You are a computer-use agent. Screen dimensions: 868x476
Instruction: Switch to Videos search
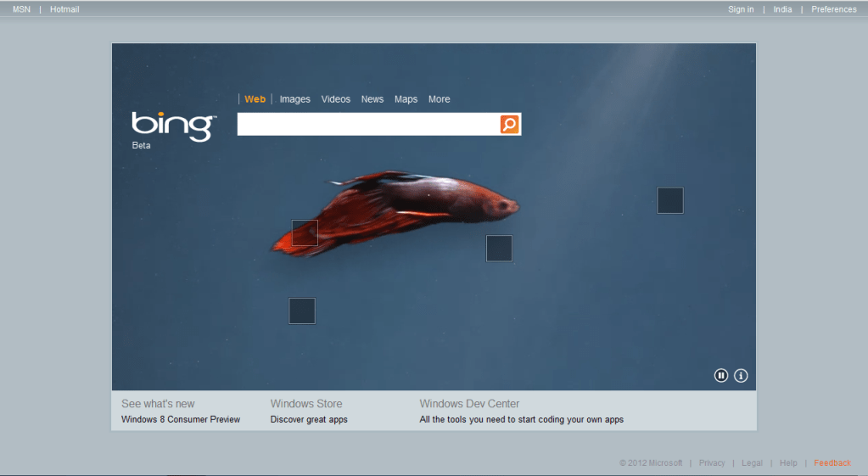point(336,99)
